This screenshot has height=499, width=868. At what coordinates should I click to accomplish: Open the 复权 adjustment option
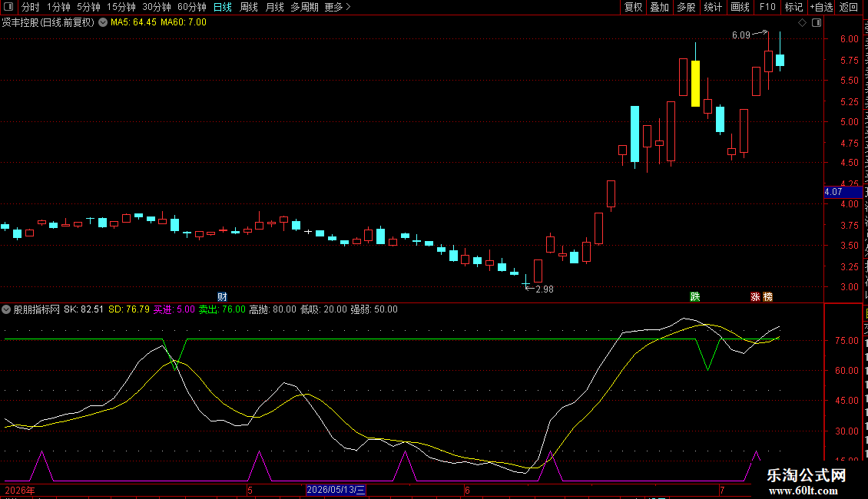coord(633,7)
